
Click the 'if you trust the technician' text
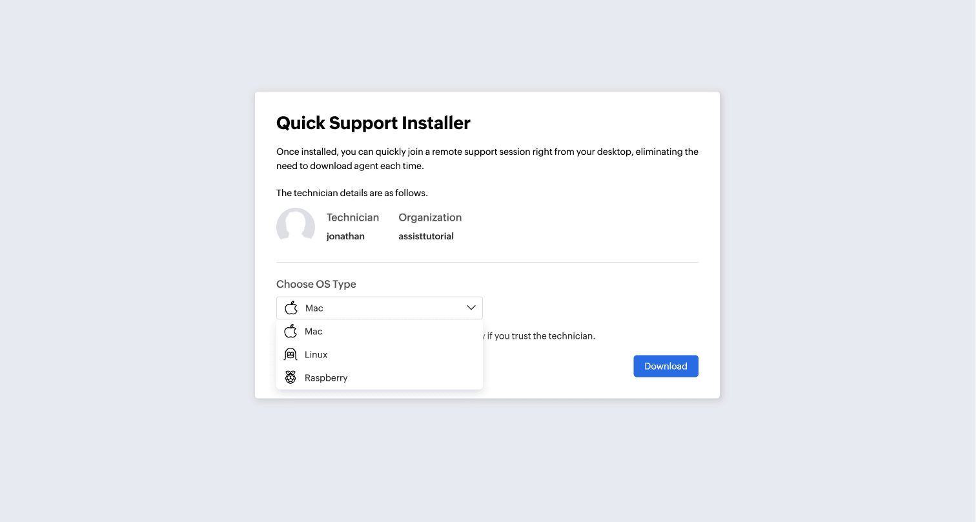click(541, 336)
